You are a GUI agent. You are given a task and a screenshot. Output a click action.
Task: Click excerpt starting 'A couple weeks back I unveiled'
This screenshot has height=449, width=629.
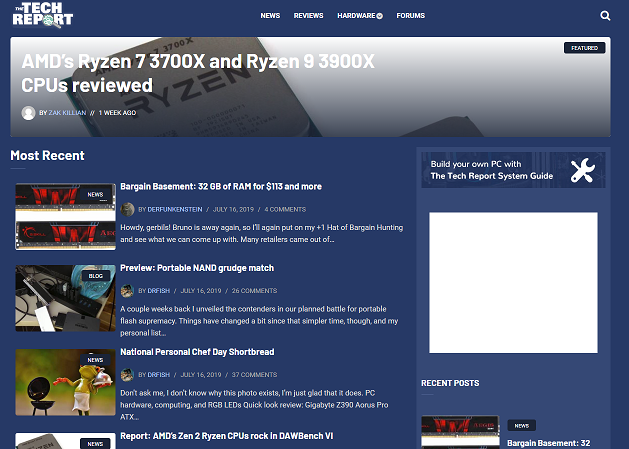(x=259, y=321)
